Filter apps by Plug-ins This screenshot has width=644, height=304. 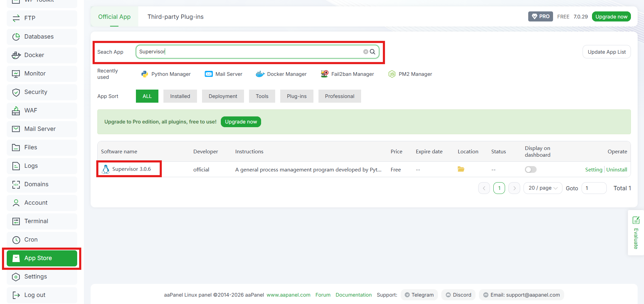(x=297, y=96)
